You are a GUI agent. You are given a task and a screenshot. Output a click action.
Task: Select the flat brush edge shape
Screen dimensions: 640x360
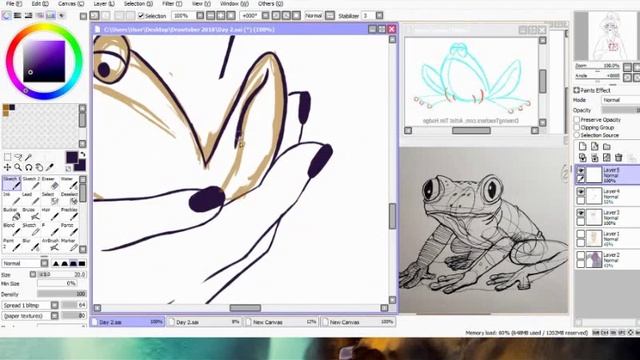pos(82,263)
